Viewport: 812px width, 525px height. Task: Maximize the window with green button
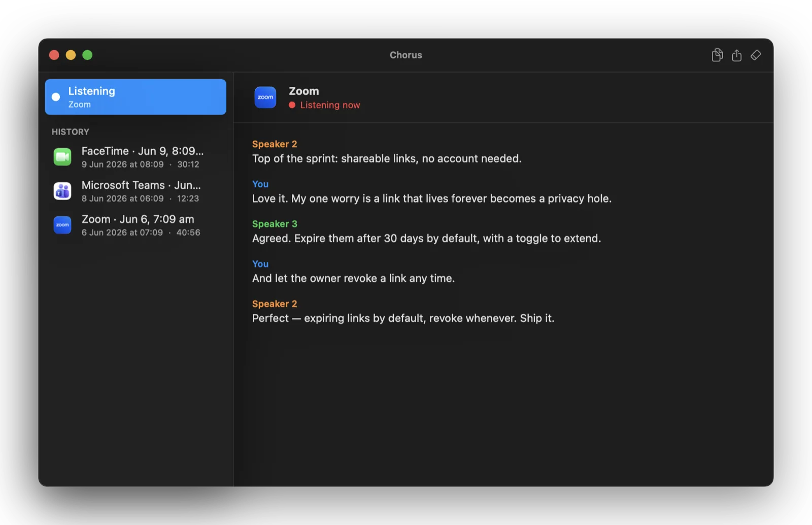[x=87, y=55]
